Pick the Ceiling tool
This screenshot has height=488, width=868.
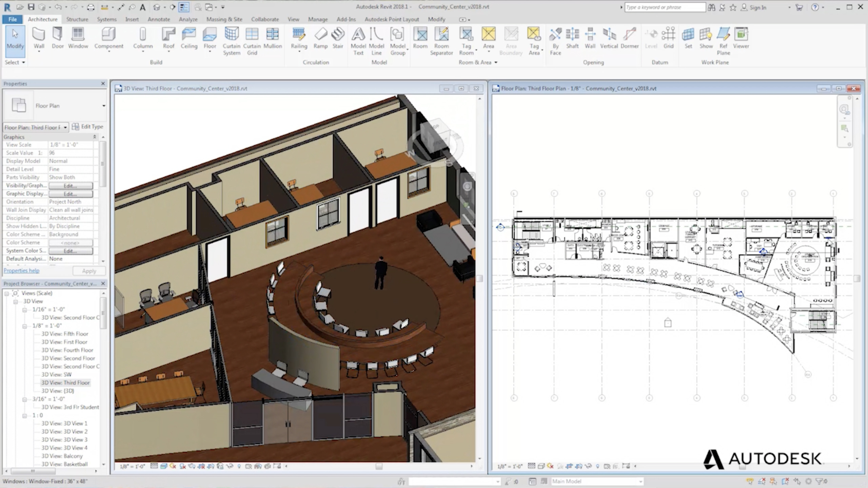pyautogui.click(x=189, y=38)
